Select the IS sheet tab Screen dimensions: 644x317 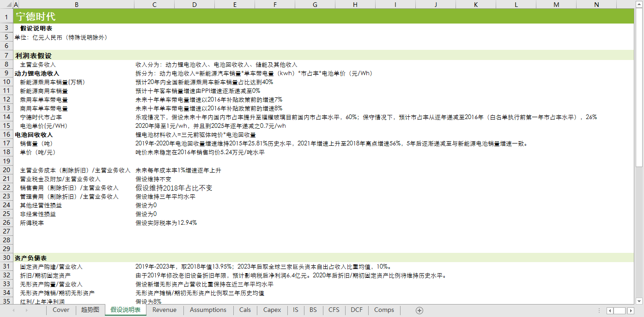(296, 310)
